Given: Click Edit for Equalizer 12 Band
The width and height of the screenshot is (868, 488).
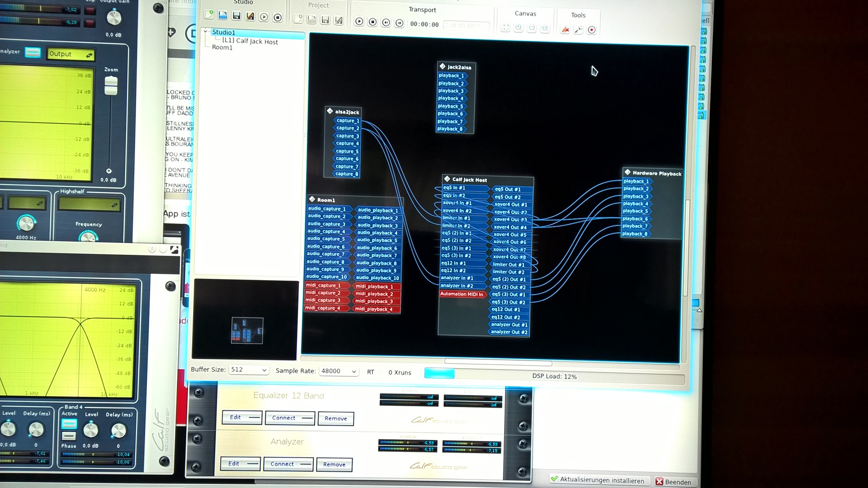Looking at the screenshot, I should tap(241, 417).
